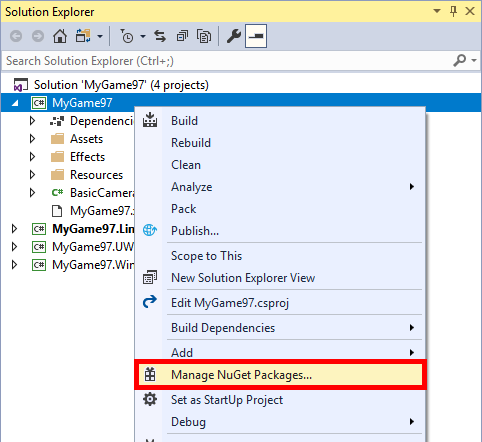Click the Assets folder icon
482x442 pixels.
tap(57, 139)
